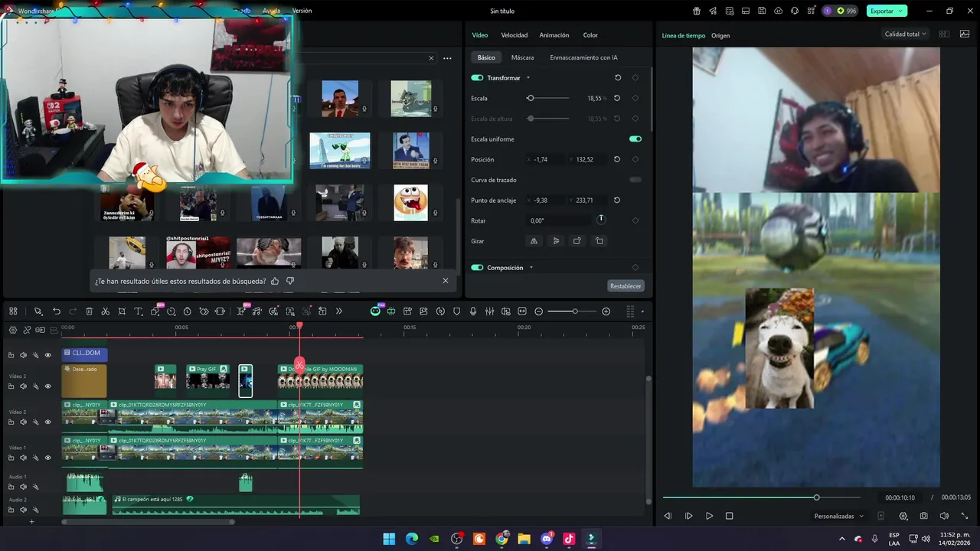Open the audio mixer icon
Screen dimensions: 980x551
(x=489, y=311)
